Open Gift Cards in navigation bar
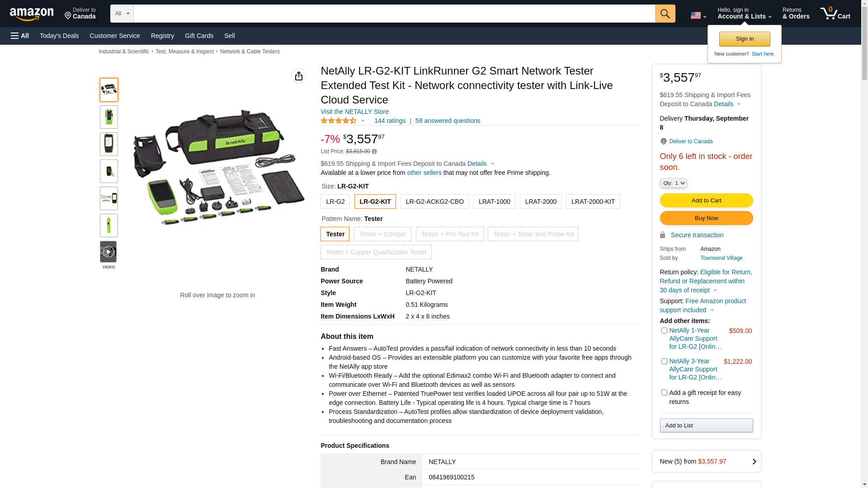 point(199,36)
